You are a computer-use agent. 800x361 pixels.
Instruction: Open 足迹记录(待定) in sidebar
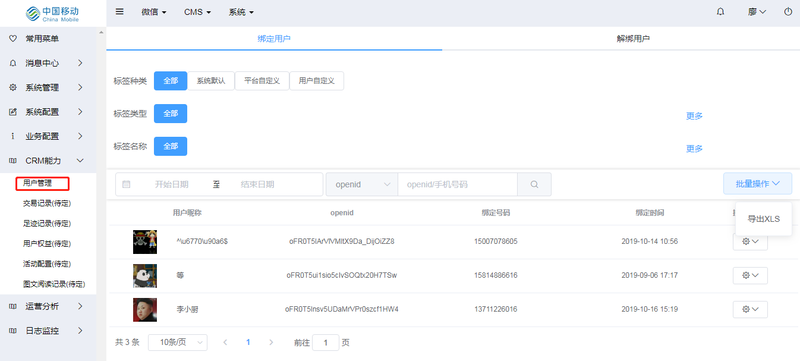(x=47, y=223)
